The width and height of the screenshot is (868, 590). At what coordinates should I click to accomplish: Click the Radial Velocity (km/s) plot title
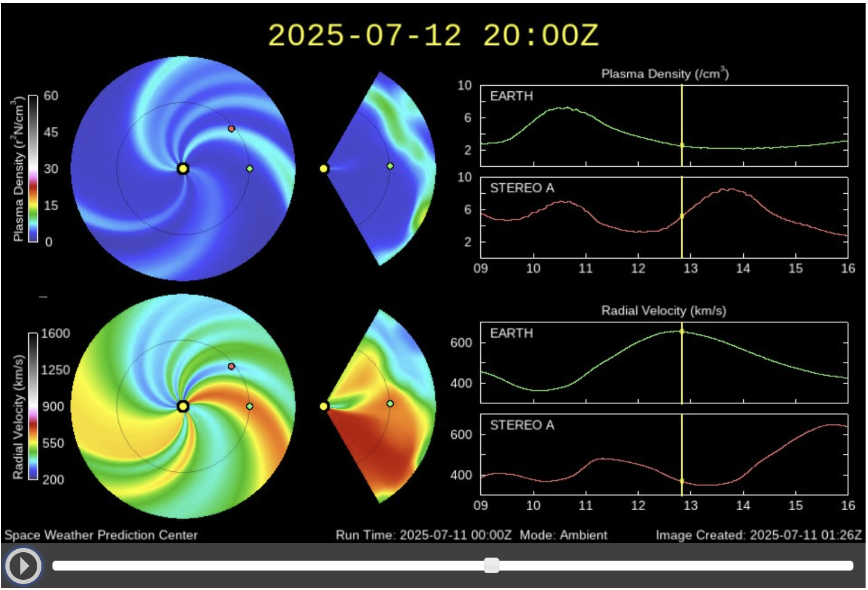[x=664, y=311]
